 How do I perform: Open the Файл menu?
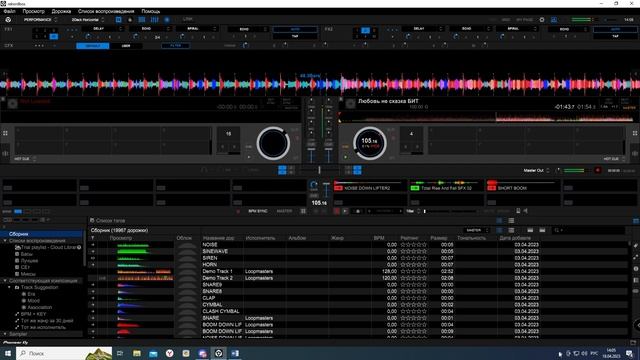coord(9,11)
